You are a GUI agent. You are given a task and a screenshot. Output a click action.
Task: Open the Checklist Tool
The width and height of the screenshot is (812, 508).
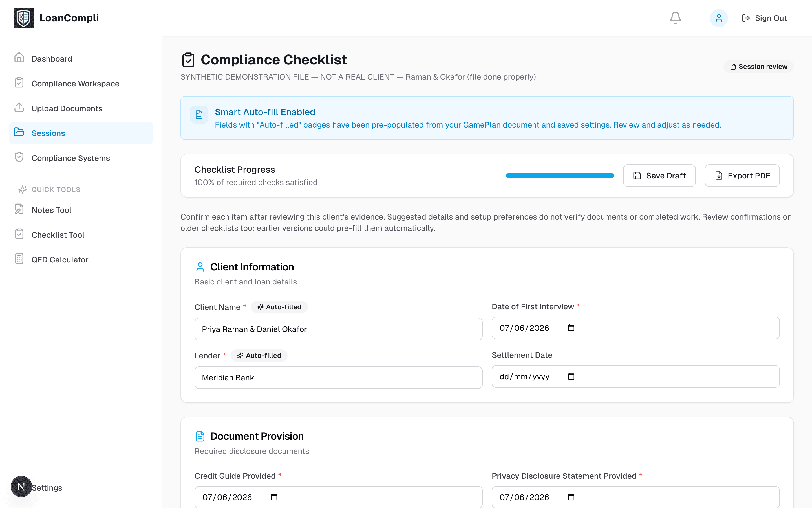click(81, 235)
